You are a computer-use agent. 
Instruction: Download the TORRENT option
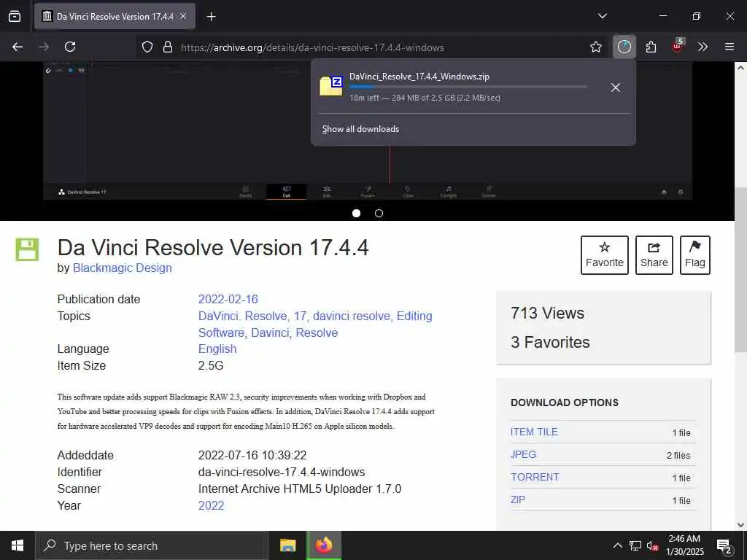[535, 477]
